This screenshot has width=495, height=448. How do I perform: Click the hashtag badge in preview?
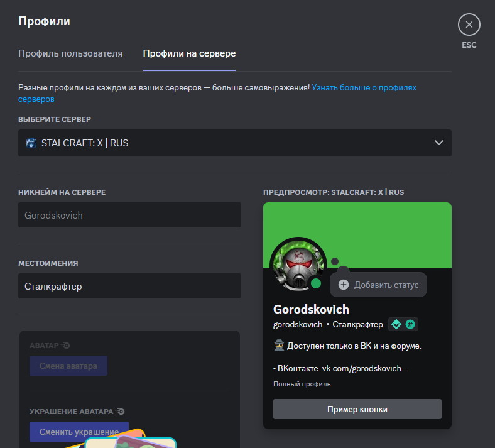410,324
